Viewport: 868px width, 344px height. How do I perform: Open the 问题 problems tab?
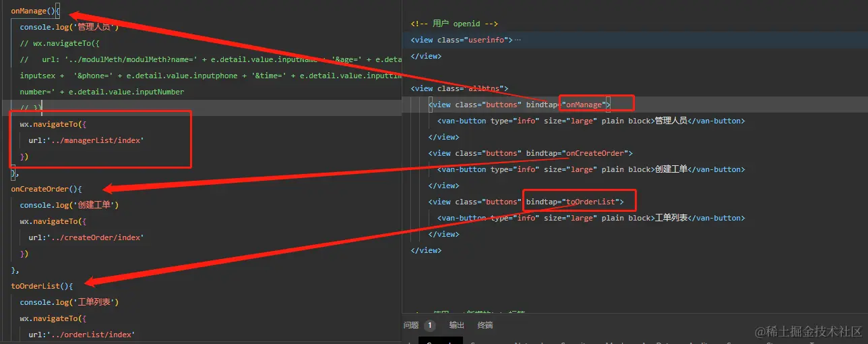pos(411,325)
